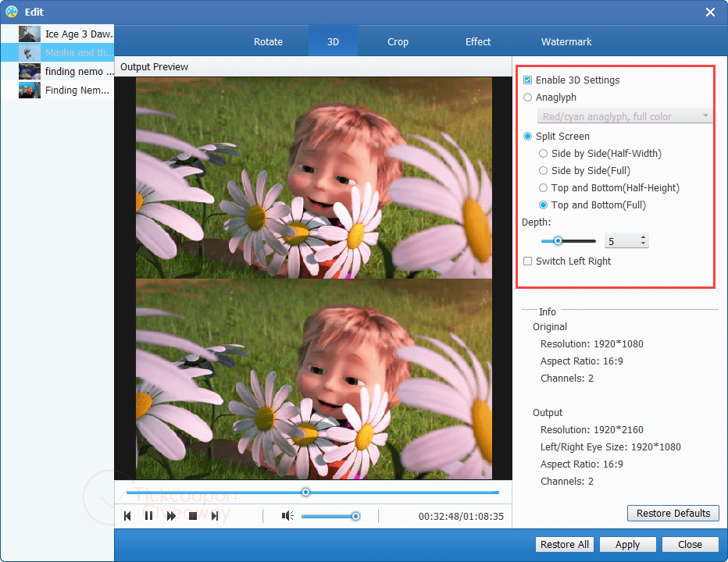
Task: Select the lowercase finding nemo thumbnail
Action: coord(29,72)
